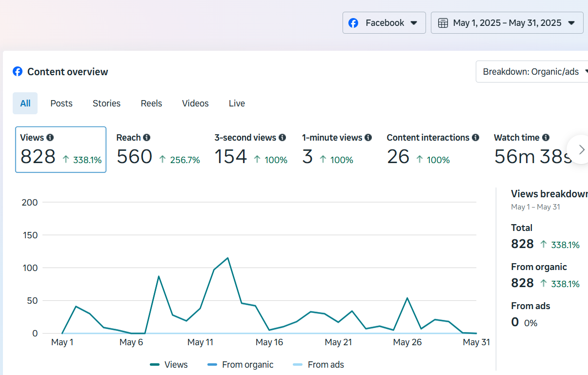588x375 pixels.
Task: Click the info icon beside Reach
Action: pyautogui.click(x=147, y=138)
